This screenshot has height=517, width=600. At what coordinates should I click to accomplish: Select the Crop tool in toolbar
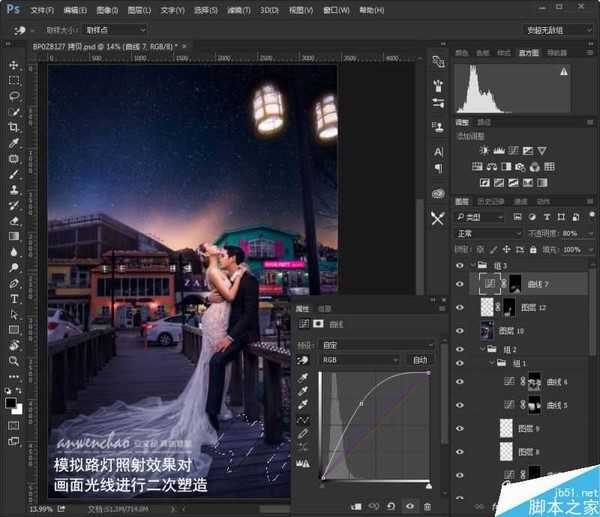14,127
